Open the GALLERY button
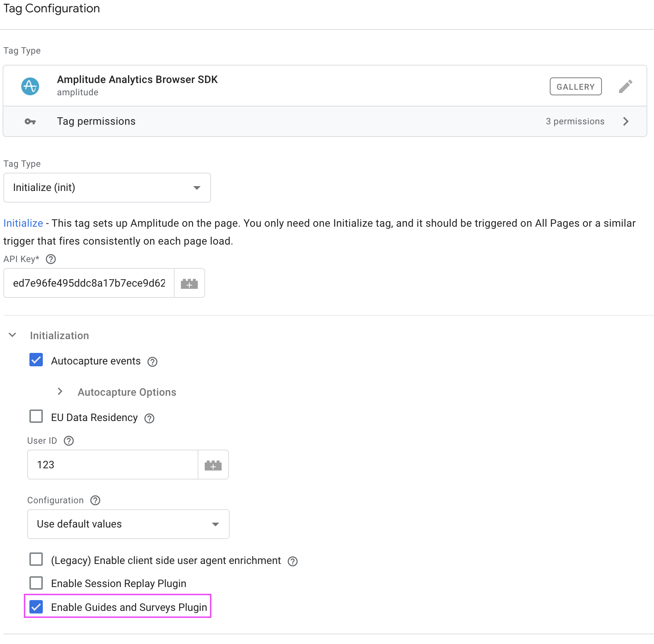Screen dimensions: 654x644 pos(575,86)
